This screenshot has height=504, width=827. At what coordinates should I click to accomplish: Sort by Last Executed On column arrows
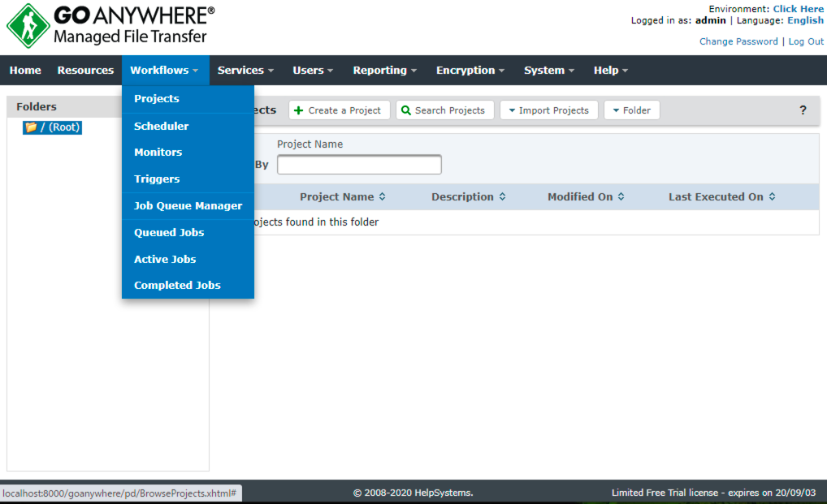(x=772, y=196)
